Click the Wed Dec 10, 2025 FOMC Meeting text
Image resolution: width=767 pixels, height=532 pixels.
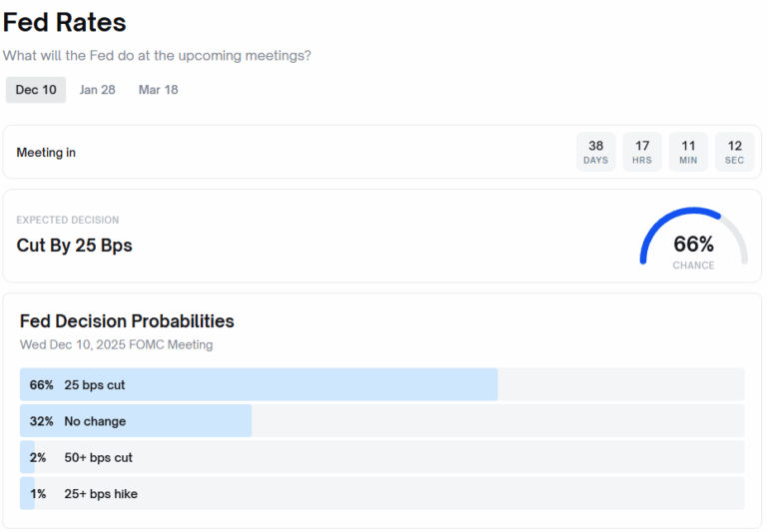[x=116, y=344]
